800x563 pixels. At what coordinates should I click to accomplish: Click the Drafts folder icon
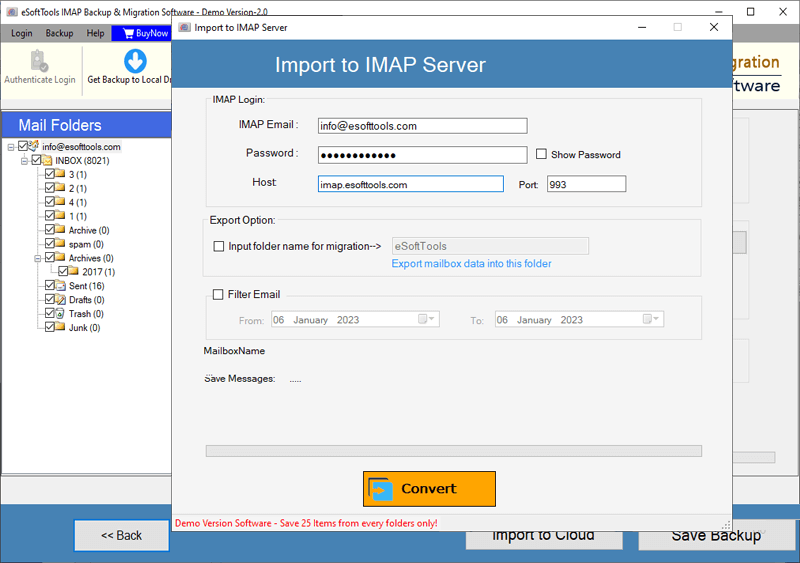61,299
